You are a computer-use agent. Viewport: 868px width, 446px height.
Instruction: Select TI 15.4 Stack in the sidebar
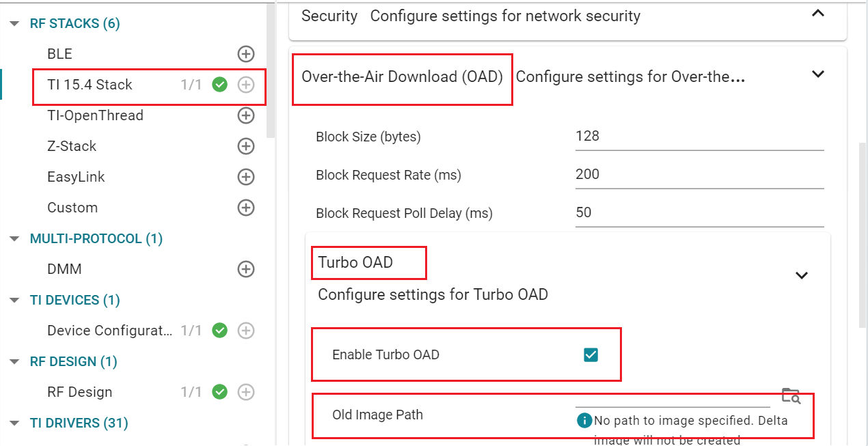(90, 85)
